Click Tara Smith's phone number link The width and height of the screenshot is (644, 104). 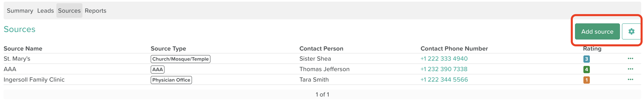tap(444, 80)
